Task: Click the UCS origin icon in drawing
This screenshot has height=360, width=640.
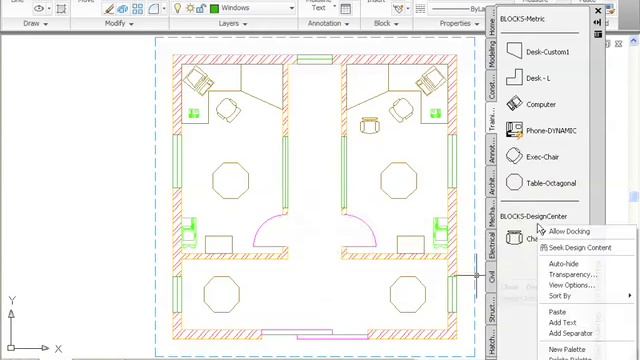Action: [x=11, y=348]
